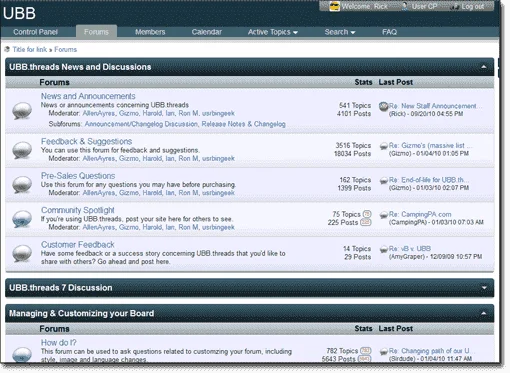
Task: Open the How do I? forum
Action: coord(59,342)
